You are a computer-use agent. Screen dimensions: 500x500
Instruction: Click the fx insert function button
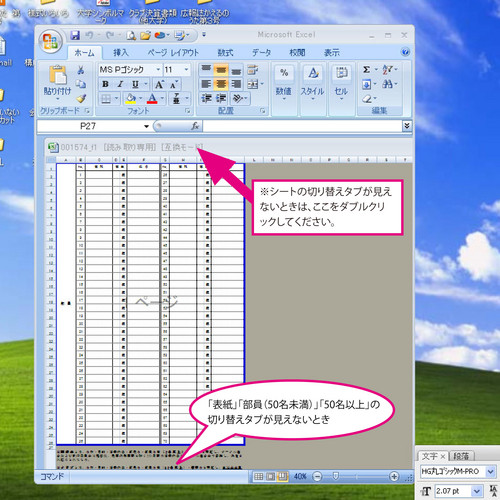[195, 126]
